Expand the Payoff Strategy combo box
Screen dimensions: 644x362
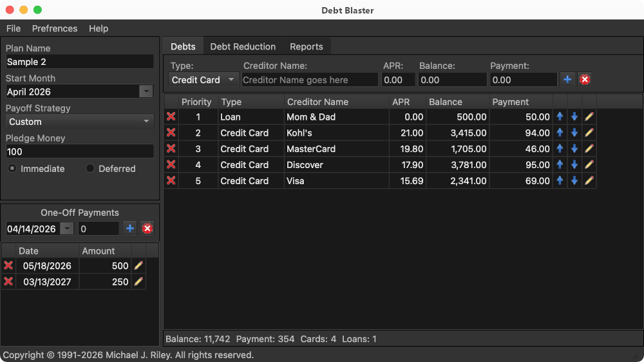(x=146, y=122)
